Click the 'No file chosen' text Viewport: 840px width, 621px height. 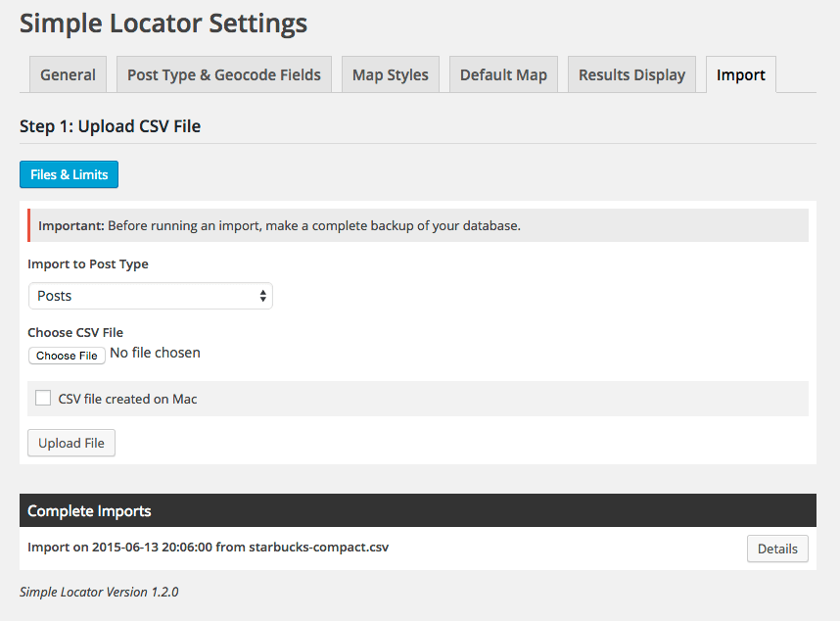156,353
